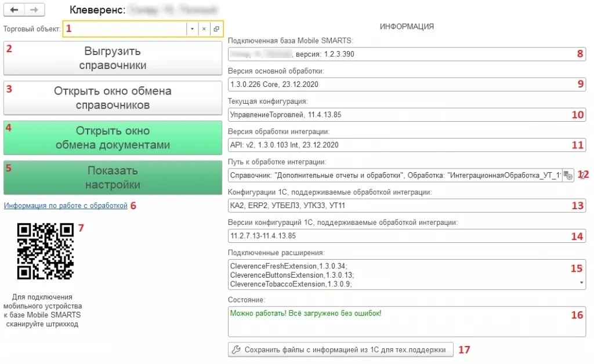Image resolution: width=594 pixels, height=364 pixels.
Task: Open the Открыть окно обмена справочников button
Action: (x=113, y=98)
